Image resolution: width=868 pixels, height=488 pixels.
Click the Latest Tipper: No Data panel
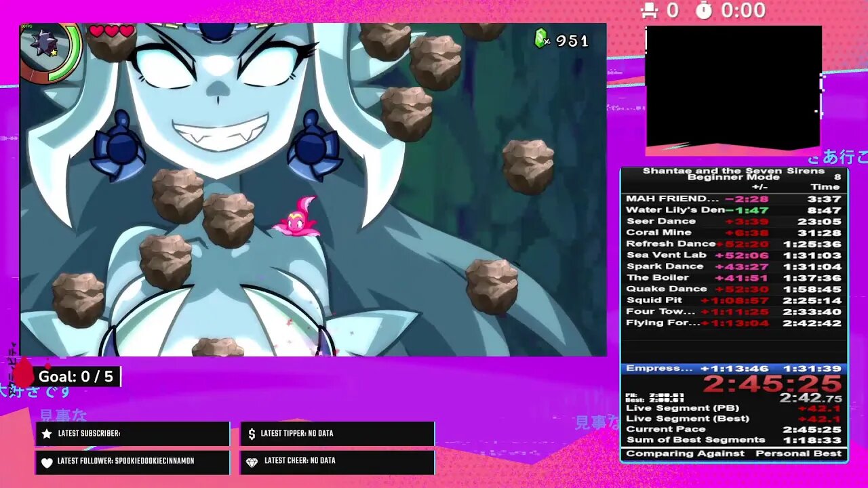(337, 434)
